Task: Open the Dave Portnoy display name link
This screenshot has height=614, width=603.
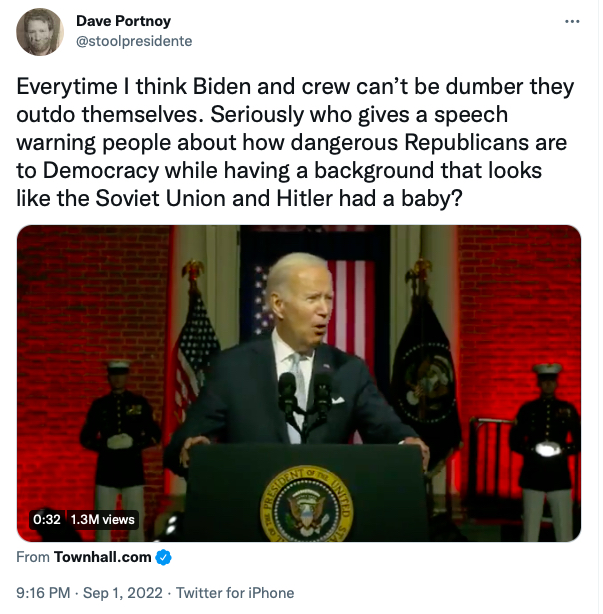Action: click(x=123, y=21)
